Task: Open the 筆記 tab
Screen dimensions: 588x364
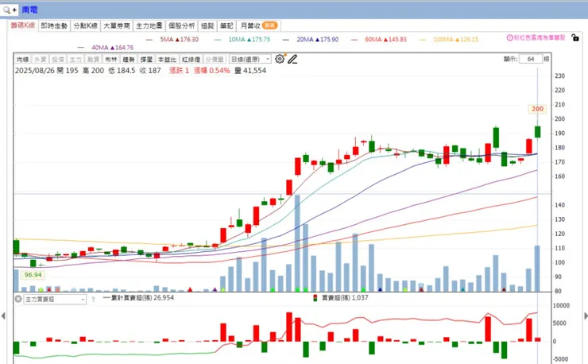Action: click(226, 25)
